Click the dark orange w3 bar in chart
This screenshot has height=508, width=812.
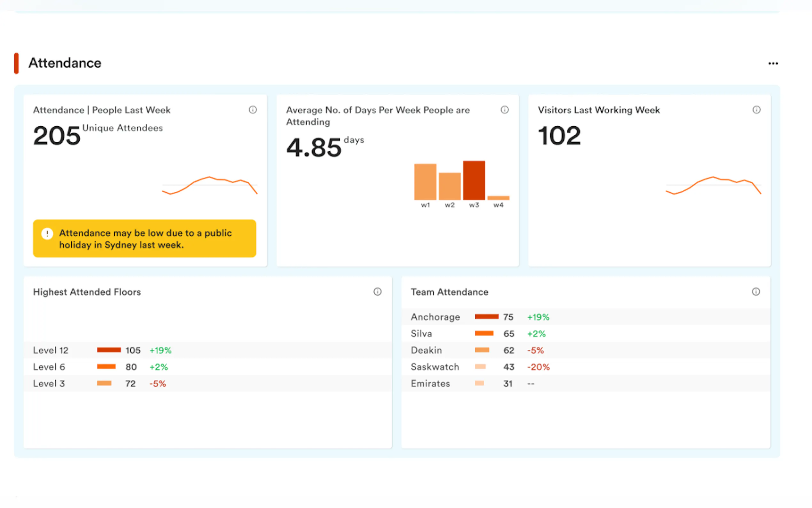474,180
